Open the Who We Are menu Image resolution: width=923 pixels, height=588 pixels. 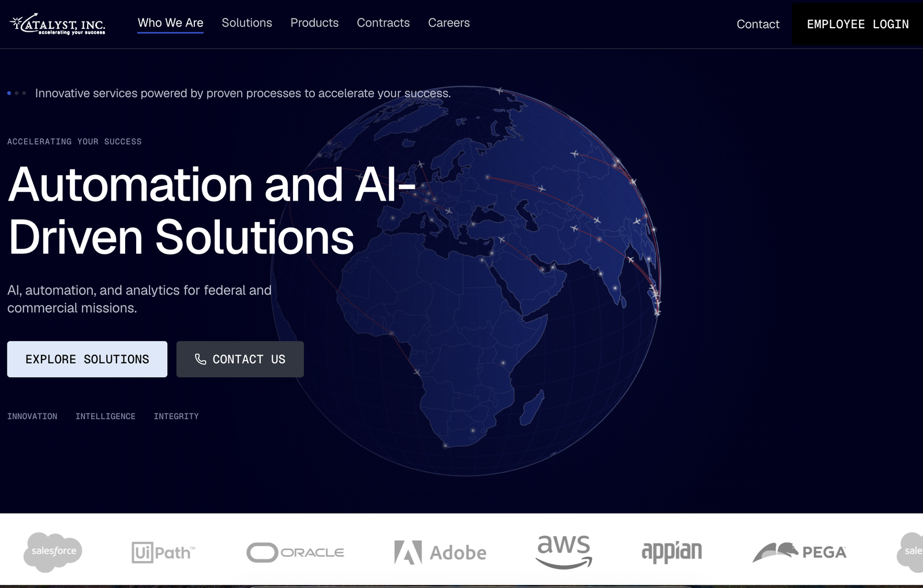(x=170, y=23)
